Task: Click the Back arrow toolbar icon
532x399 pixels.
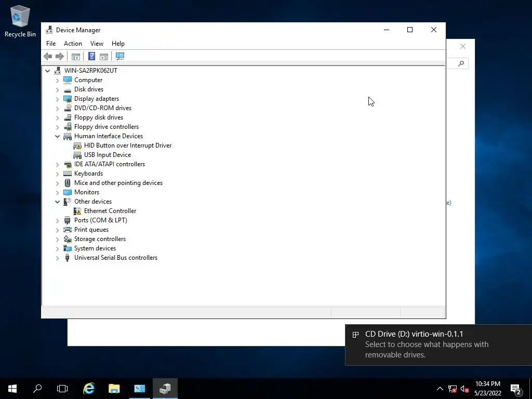Action: coord(48,56)
